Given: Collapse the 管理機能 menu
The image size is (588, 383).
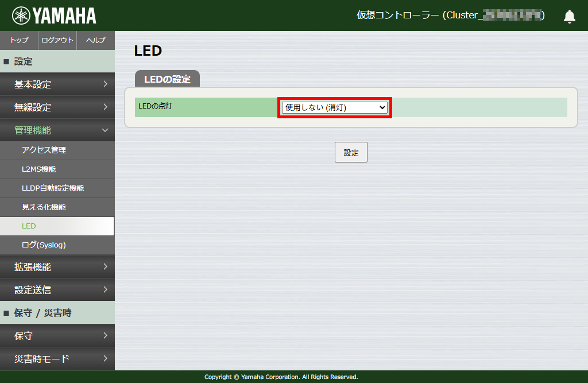Looking at the screenshot, I should coord(57,130).
